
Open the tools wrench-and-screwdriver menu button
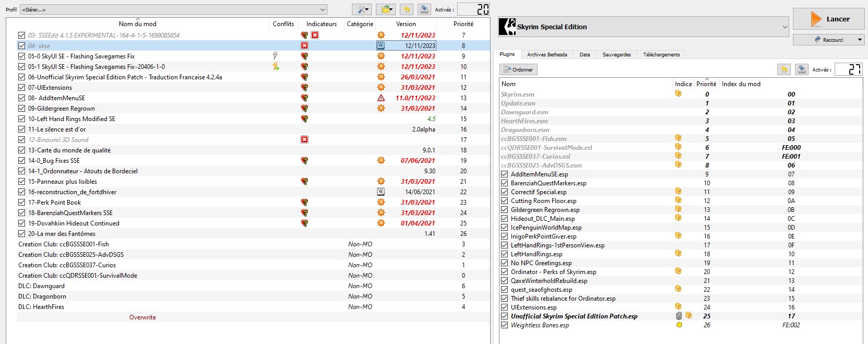click(x=362, y=9)
